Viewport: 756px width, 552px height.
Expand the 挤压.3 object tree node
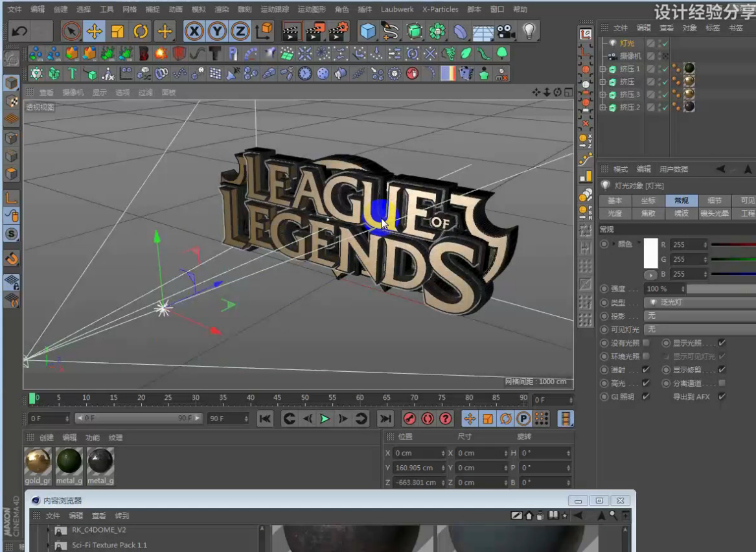tap(602, 95)
